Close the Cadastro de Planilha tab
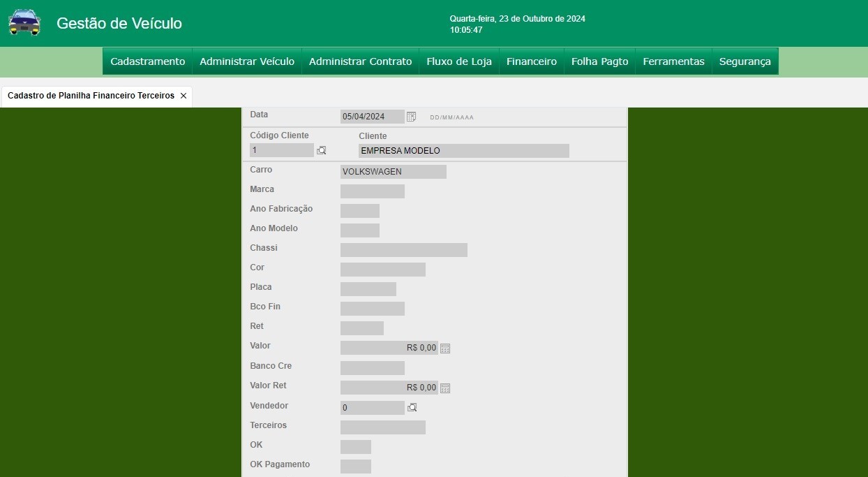 (x=184, y=96)
